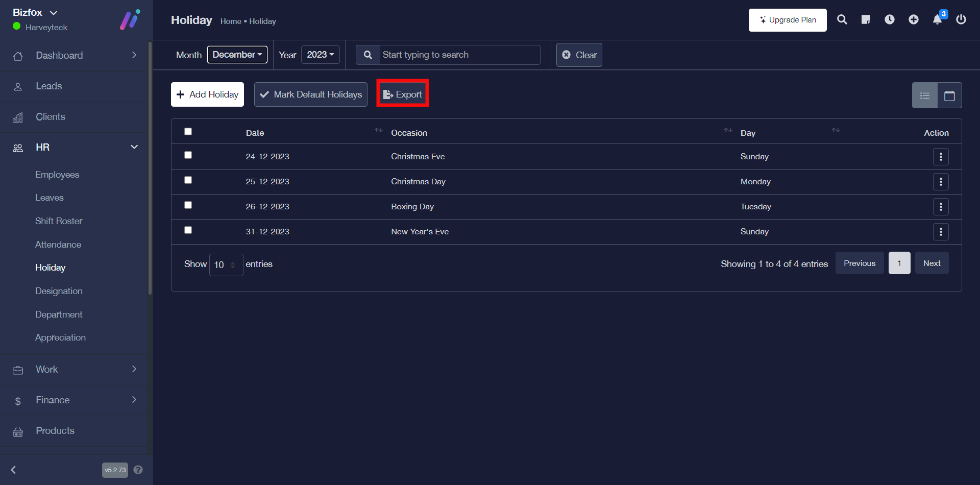Open the Month dropdown showing December
The image size is (980, 485).
tap(237, 55)
